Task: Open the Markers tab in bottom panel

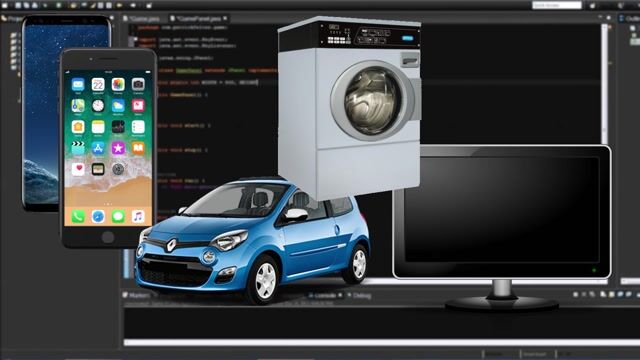Action: pos(137,295)
